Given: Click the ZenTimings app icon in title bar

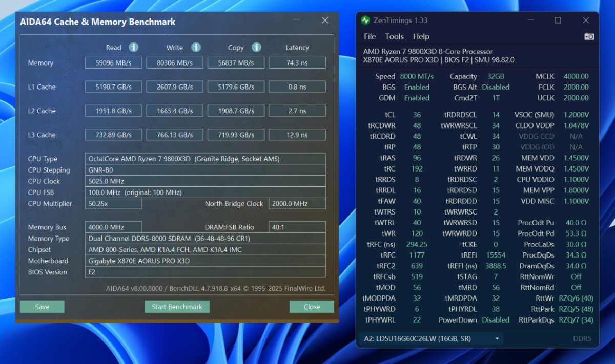Looking at the screenshot, I should click(x=365, y=20).
